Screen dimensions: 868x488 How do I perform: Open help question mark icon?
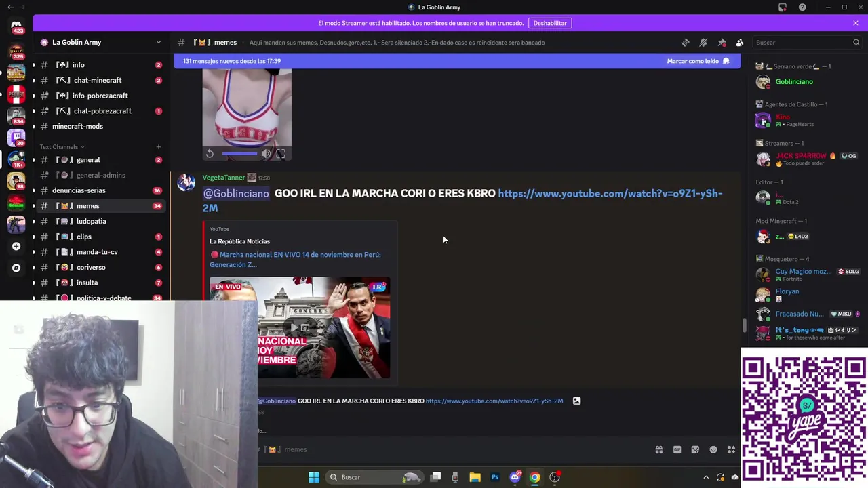802,7
